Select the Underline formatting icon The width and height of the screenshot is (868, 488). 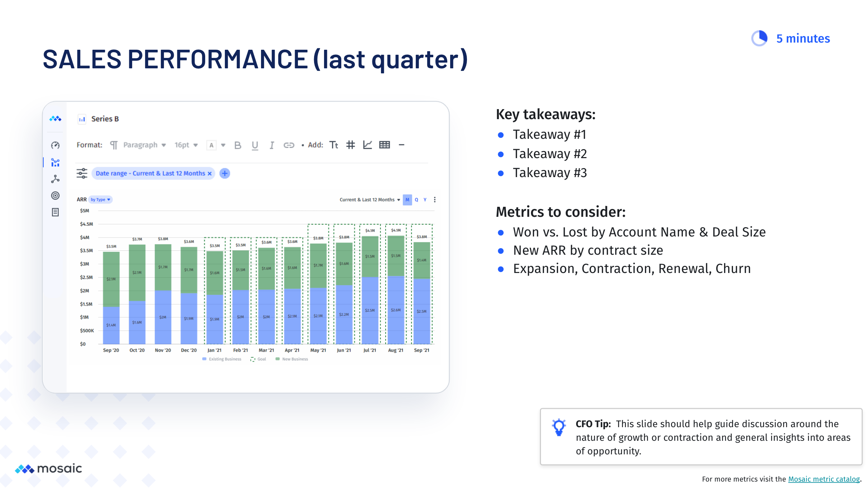[255, 145]
